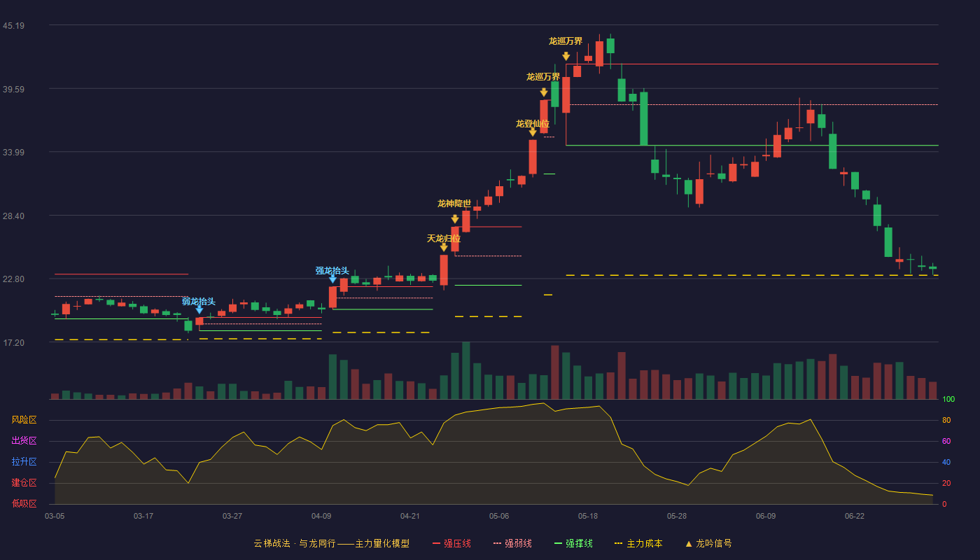Image resolution: width=980 pixels, height=560 pixels.
Task: Click the 39.59 price axis label
Action: (13, 90)
